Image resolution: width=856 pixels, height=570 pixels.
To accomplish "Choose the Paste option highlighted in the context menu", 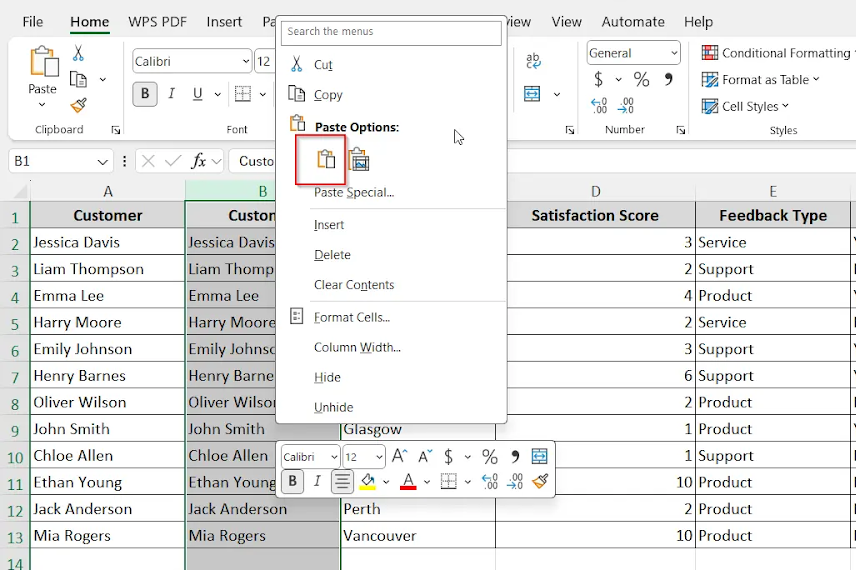I will pos(326,159).
